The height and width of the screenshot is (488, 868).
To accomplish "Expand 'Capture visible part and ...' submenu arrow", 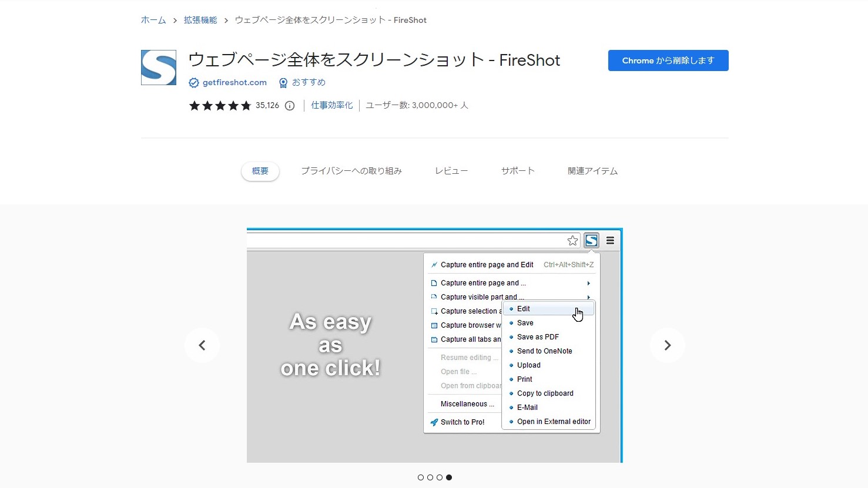I will (588, 297).
